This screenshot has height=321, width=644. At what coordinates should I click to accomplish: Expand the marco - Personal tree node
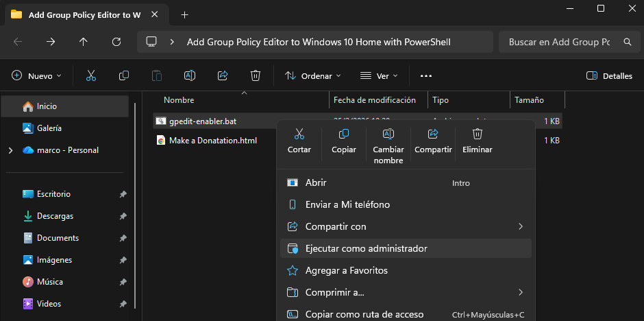[x=10, y=150]
